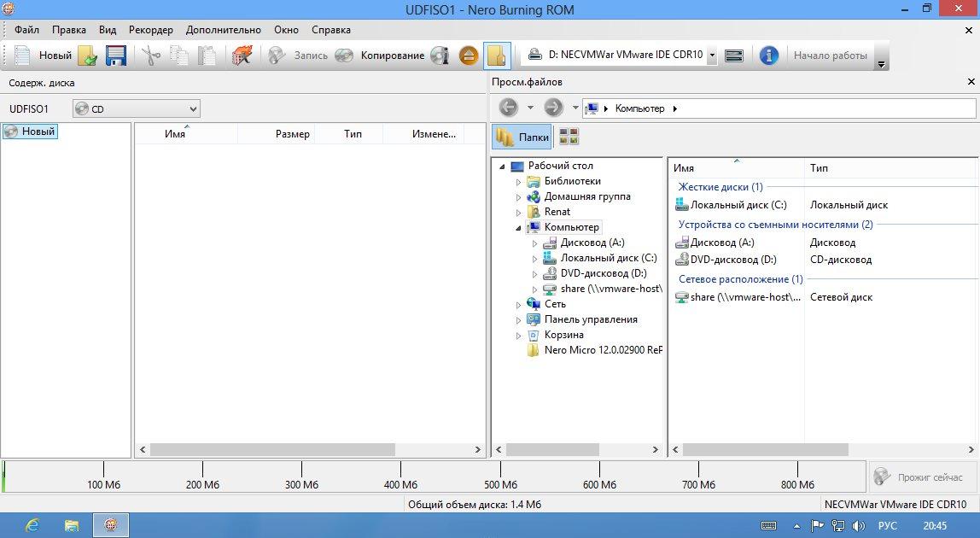Screen dimensions: 980x538
Task: Click the burning brick wall toolbar icon
Action: pyautogui.click(x=242, y=55)
